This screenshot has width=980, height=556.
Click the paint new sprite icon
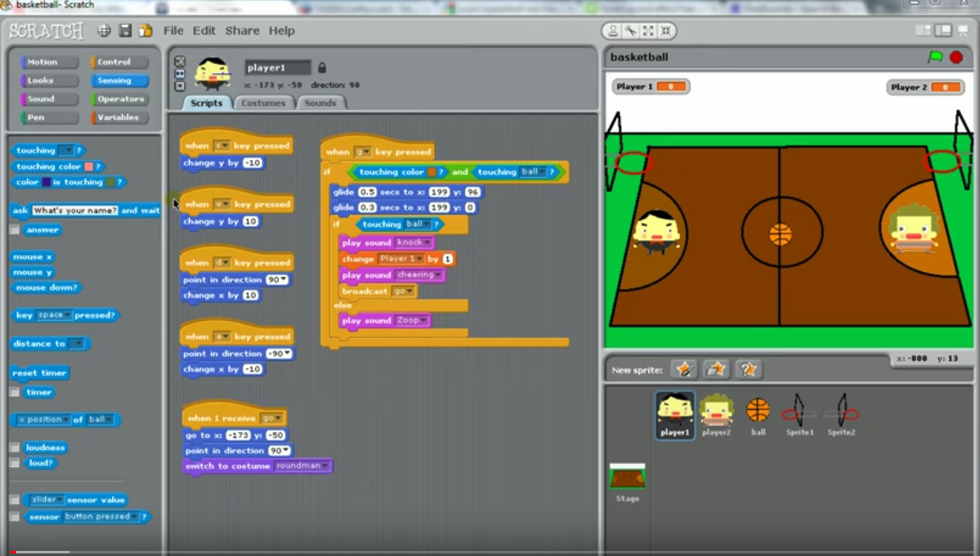click(683, 370)
